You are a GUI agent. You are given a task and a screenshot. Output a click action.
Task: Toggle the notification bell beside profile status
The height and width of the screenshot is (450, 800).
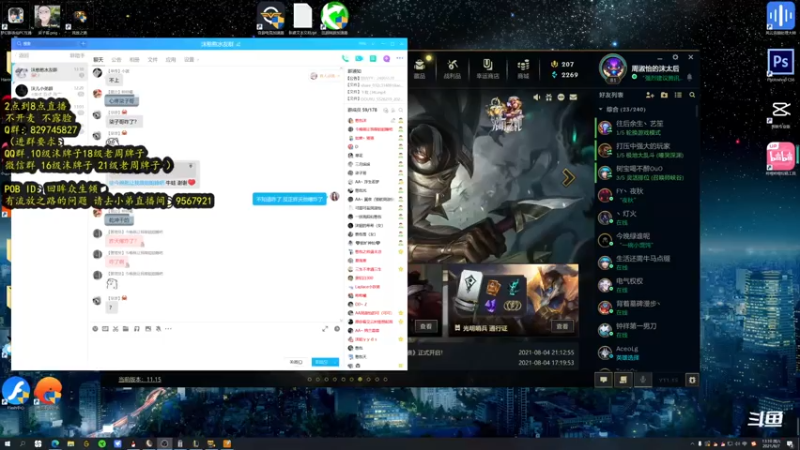pyautogui.click(x=689, y=78)
